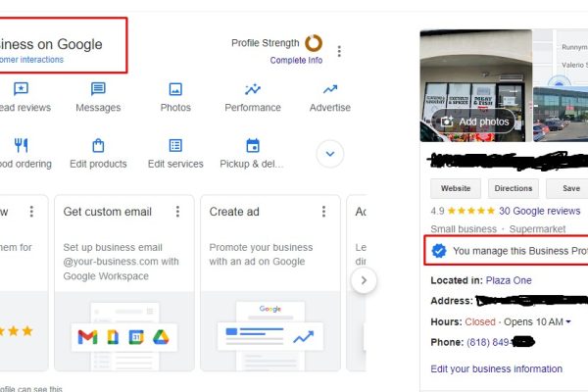588x392 pixels.
Task: Open the Food ordering fork icon
Action: coord(21,145)
